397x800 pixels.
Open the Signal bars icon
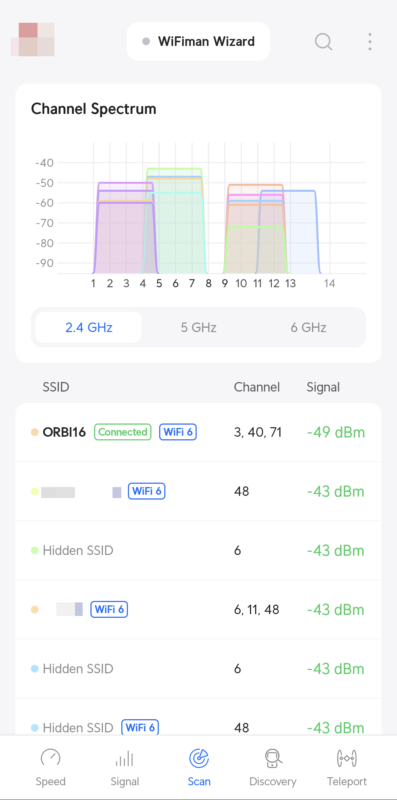click(125, 759)
